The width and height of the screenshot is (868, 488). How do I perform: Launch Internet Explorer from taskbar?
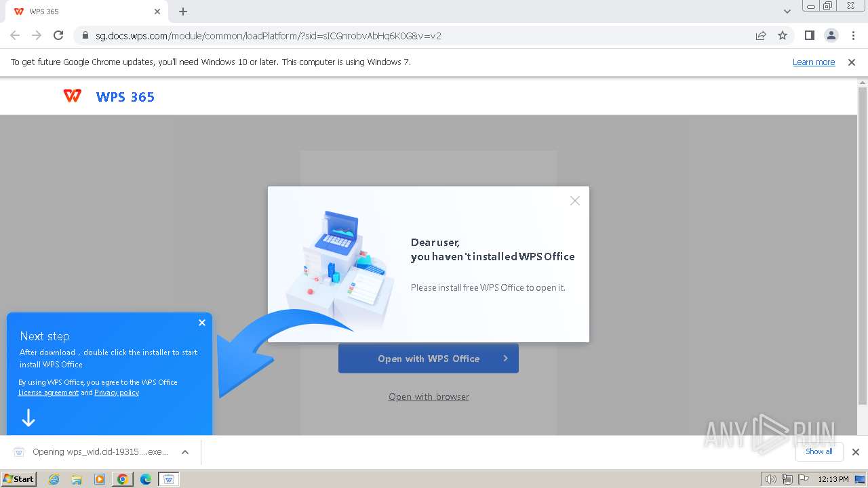click(x=54, y=479)
